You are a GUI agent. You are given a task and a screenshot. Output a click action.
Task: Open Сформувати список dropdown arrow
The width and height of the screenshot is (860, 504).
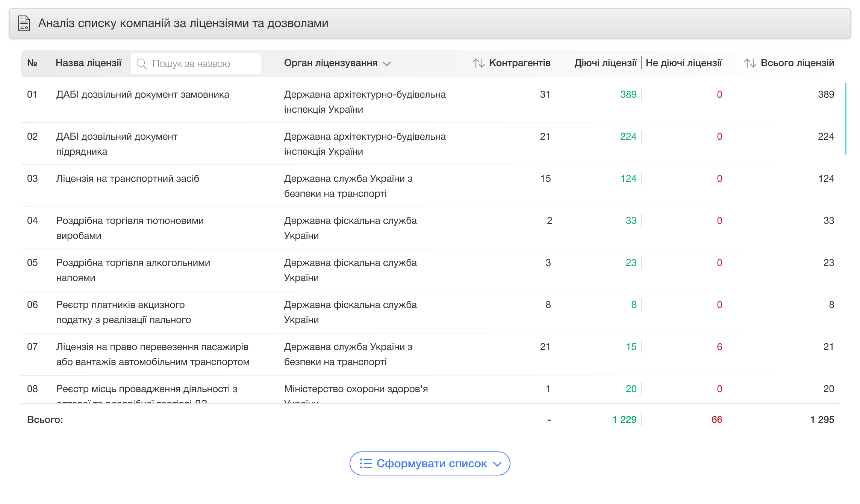497,464
